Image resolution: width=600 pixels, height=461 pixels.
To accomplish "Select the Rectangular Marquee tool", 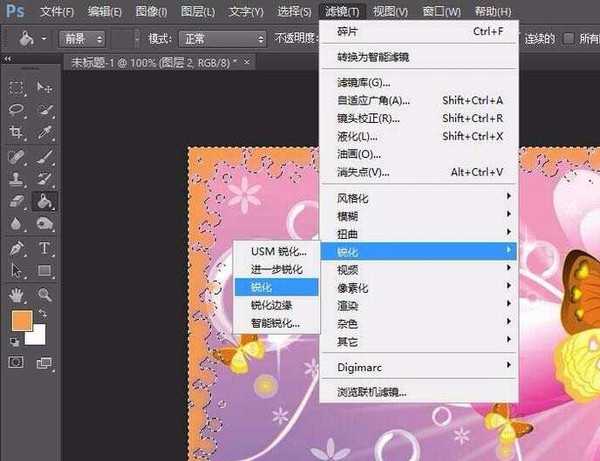I will (16, 88).
